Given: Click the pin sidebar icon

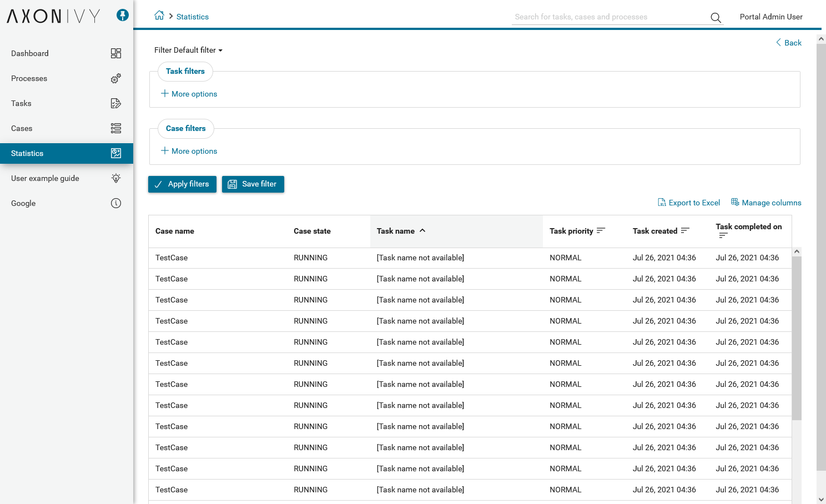Looking at the screenshot, I should [123, 15].
